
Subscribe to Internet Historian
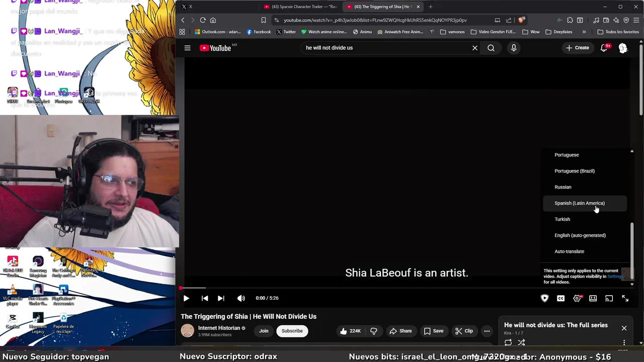[x=292, y=331]
